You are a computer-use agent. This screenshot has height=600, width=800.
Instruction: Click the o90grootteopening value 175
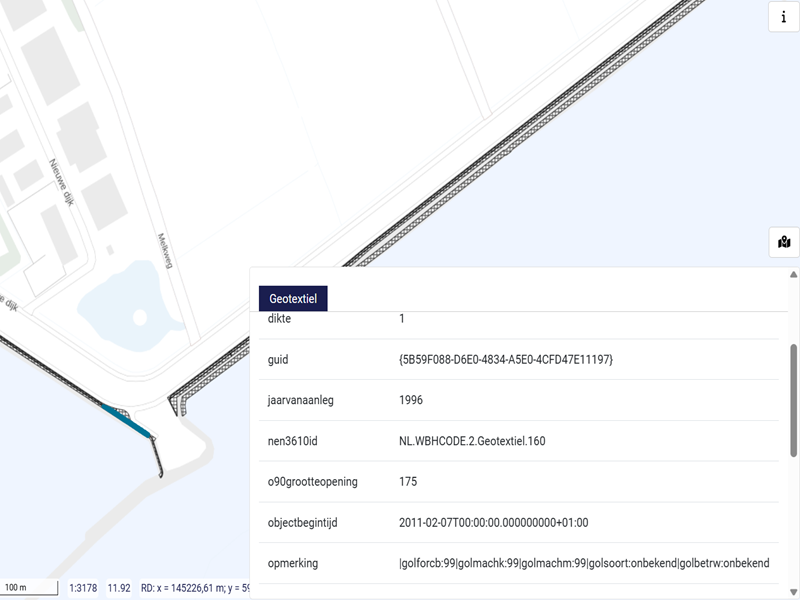coord(408,481)
